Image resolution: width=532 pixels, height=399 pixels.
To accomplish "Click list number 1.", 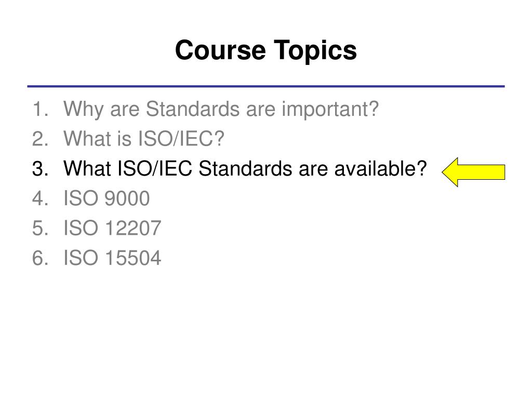I will (40, 109).
